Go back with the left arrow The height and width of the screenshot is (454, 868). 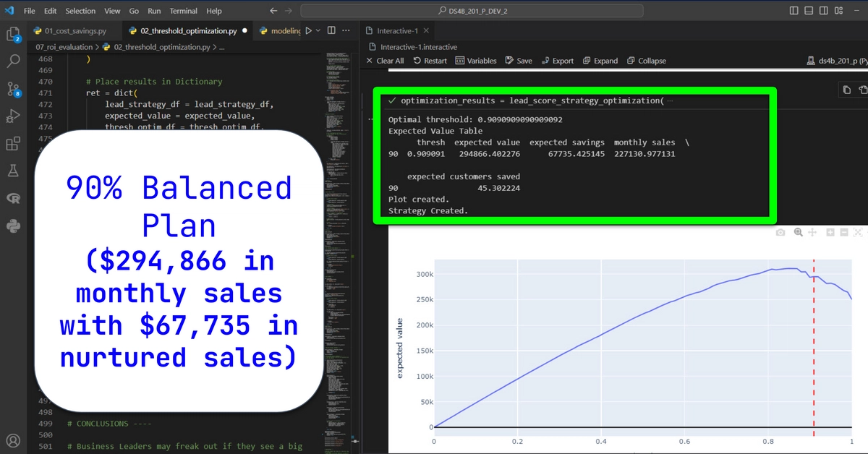(x=273, y=11)
